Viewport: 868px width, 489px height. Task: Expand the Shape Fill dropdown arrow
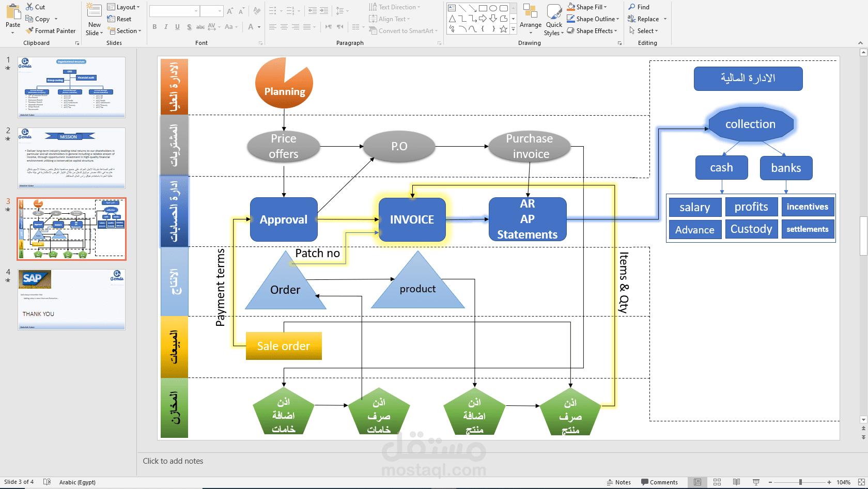(606, 7)
